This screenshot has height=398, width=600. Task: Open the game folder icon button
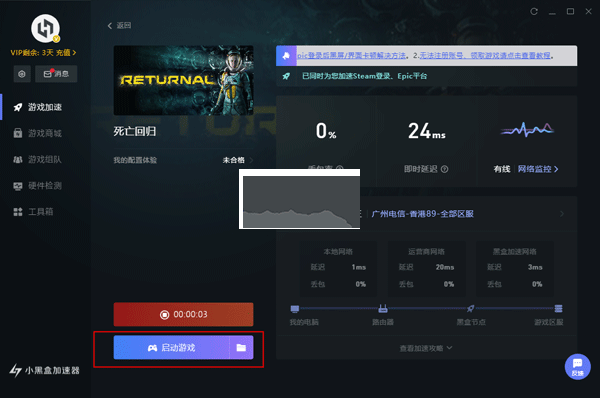(241, 347)
